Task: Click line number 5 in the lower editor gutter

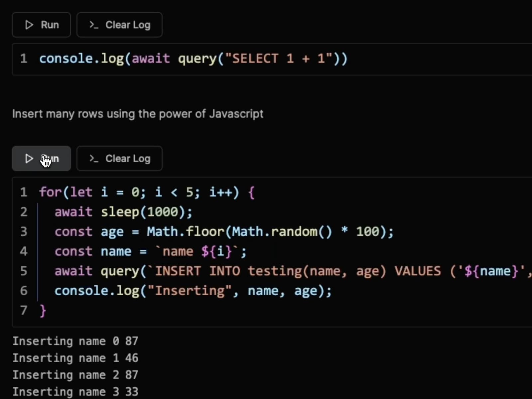Action: tap(24, 271)
